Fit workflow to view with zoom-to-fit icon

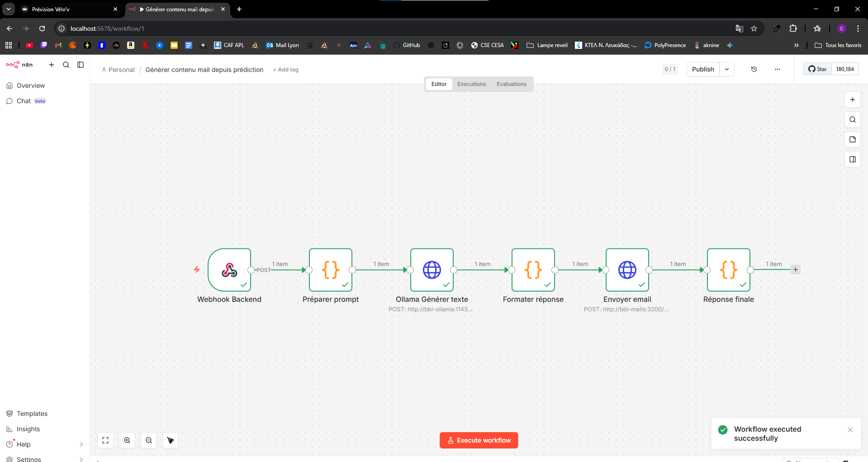(105, 440)
